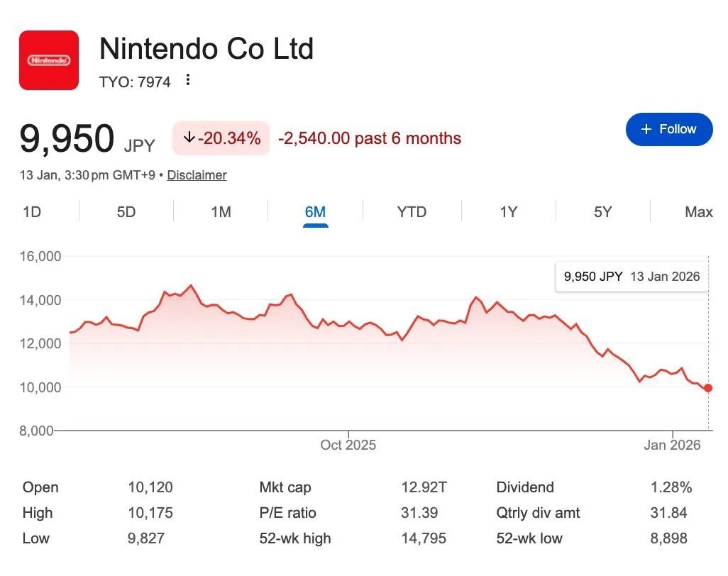Image resolution: width=728 pixels, height=576 pixels.
Task: Select the 6M chart tab
Action: point(315,212)
